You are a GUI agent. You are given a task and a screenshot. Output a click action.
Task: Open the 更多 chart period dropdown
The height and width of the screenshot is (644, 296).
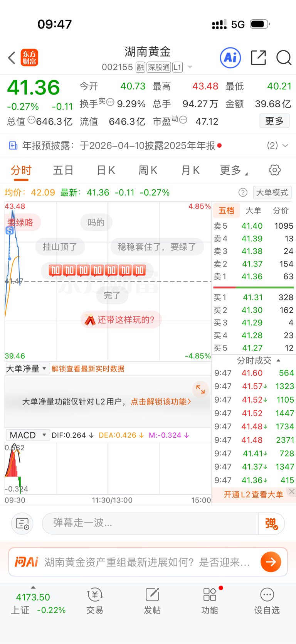[x=234, y=170]
